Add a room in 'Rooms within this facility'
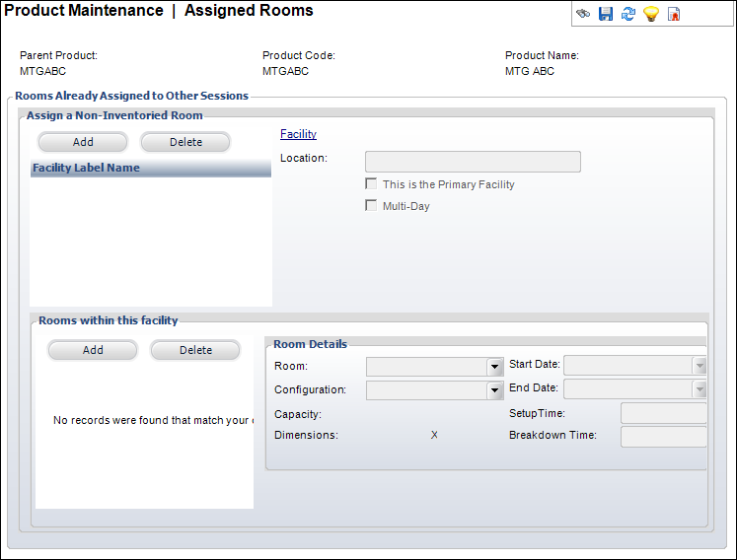This screenshot has height=560, width=737. [x=93, y=350]
